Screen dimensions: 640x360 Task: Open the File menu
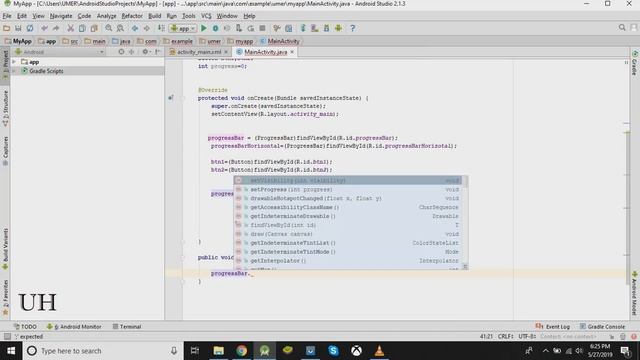[7, 16]
